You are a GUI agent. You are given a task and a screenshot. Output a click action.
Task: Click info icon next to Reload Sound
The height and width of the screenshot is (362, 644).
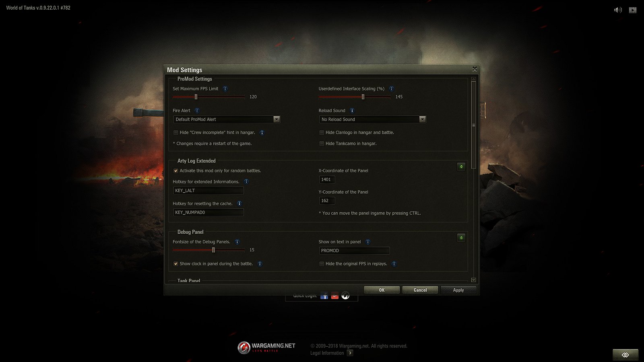coord(352,111)
